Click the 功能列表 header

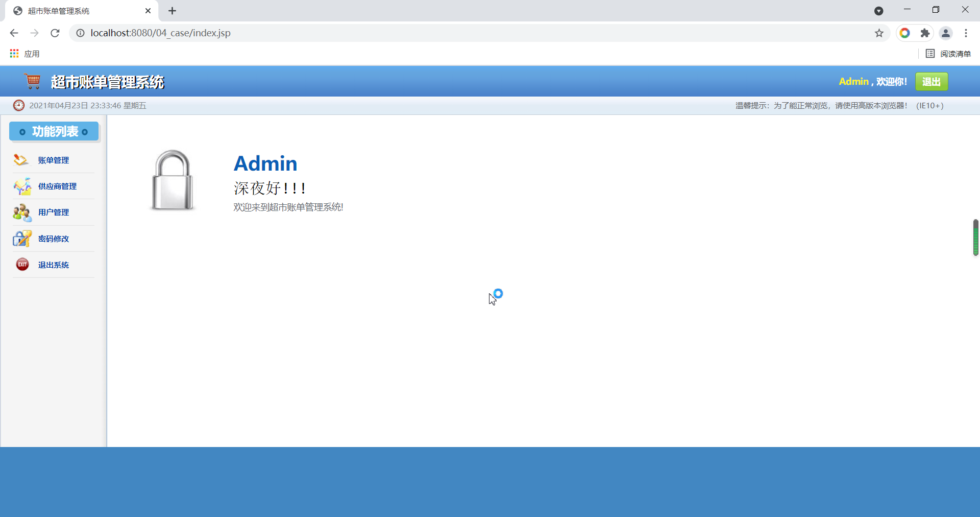pyautogui.click(x=54, y=131)
